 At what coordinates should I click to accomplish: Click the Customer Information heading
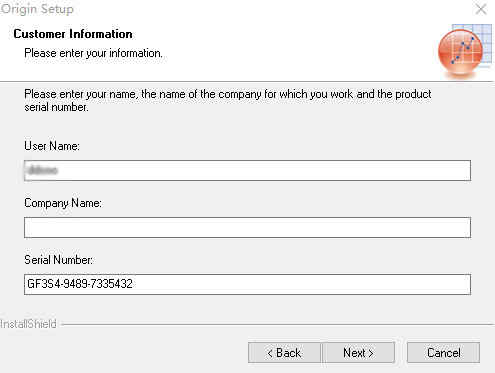(73, 34)
